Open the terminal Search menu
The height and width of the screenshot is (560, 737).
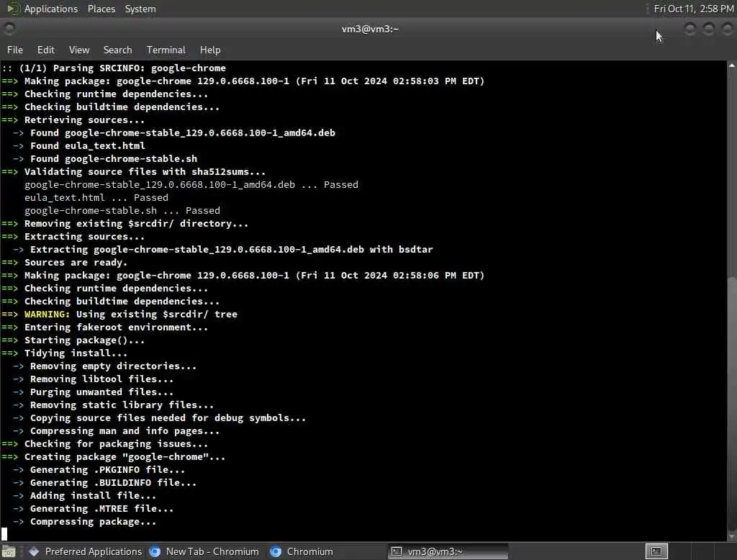(x=117, y=50)
